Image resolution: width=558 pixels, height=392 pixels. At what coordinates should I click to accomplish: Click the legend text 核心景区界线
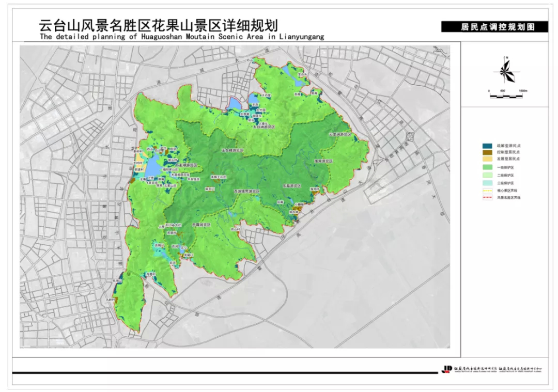point(507,190)
